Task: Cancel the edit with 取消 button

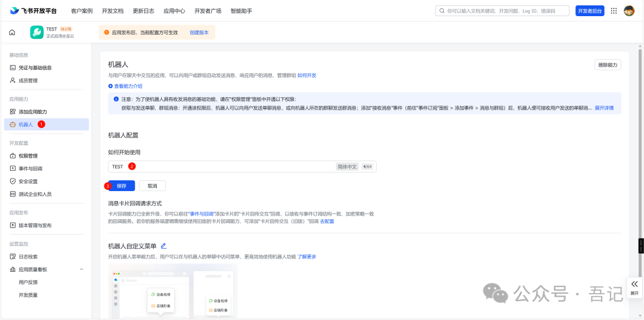Action: [153, 186]
